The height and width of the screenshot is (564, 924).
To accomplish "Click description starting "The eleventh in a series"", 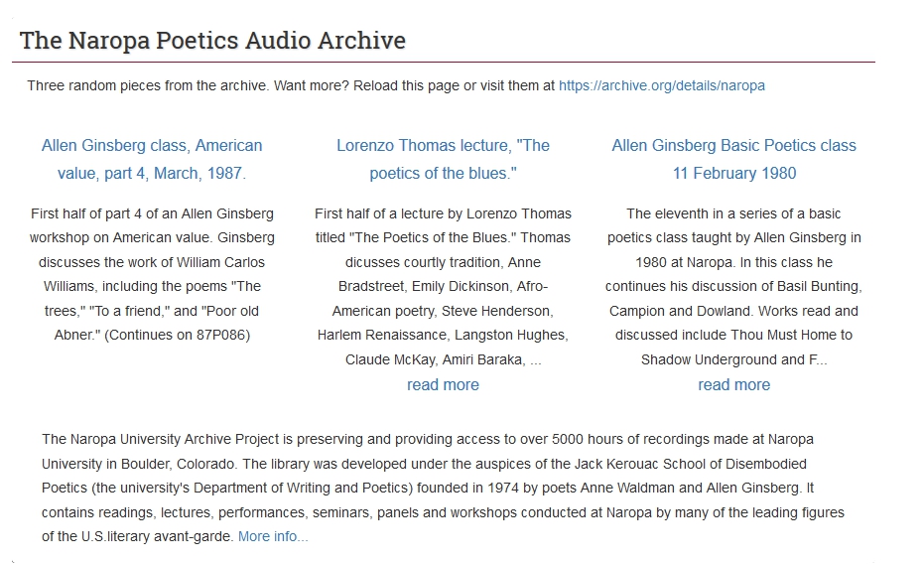I will (x=733, y=286).
